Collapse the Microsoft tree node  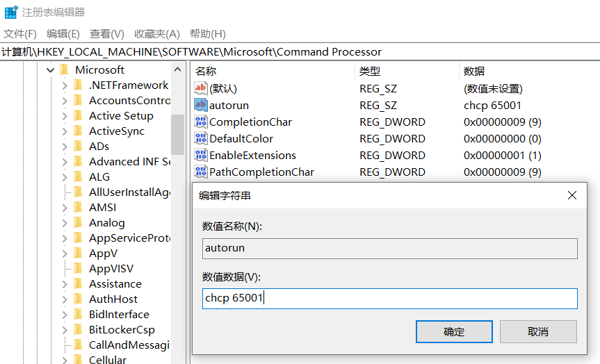pos(50,70)
